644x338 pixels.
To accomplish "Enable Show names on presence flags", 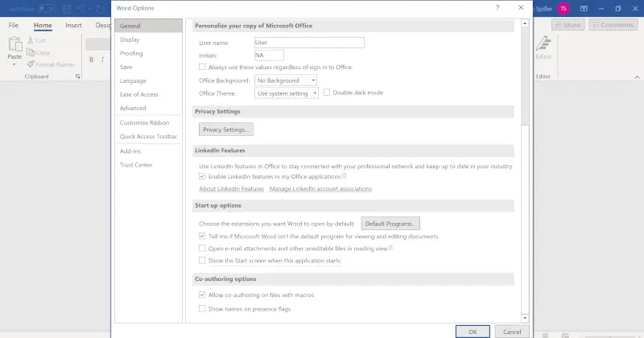I will point(202,308).
